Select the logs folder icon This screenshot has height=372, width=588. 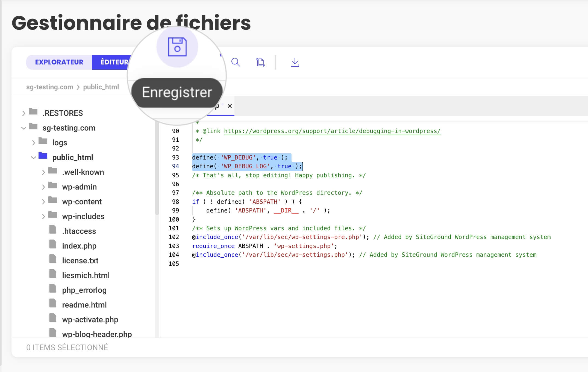43,141
